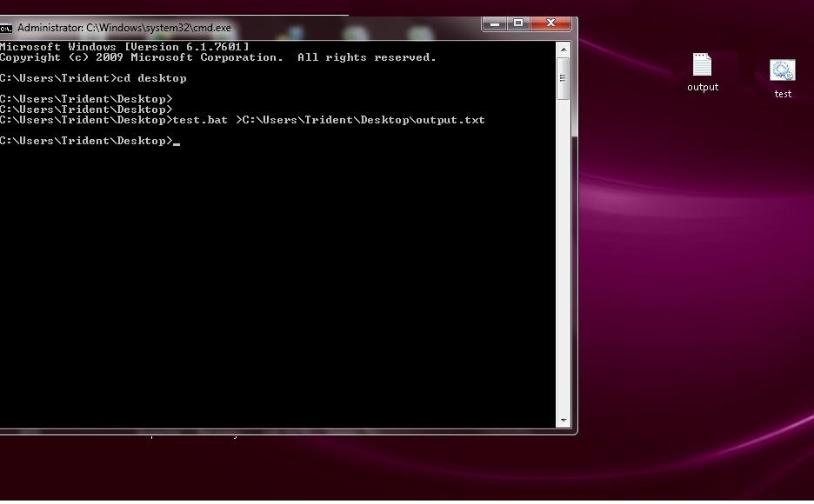814x504 pixels.
Task: Click the test icon's file label
Action: click(783, 94)
